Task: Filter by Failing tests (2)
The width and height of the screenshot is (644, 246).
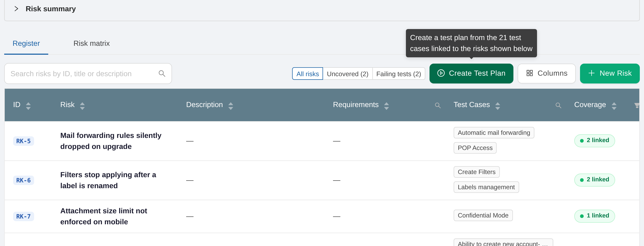Action: click(x=399, y=74)
